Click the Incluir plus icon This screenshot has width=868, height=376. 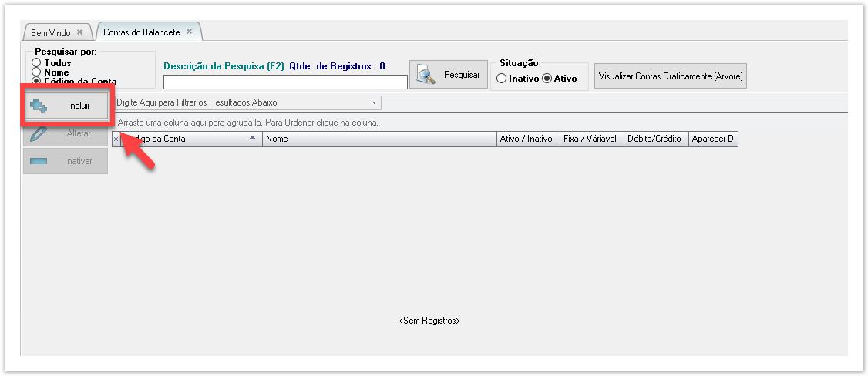[39, 106]
